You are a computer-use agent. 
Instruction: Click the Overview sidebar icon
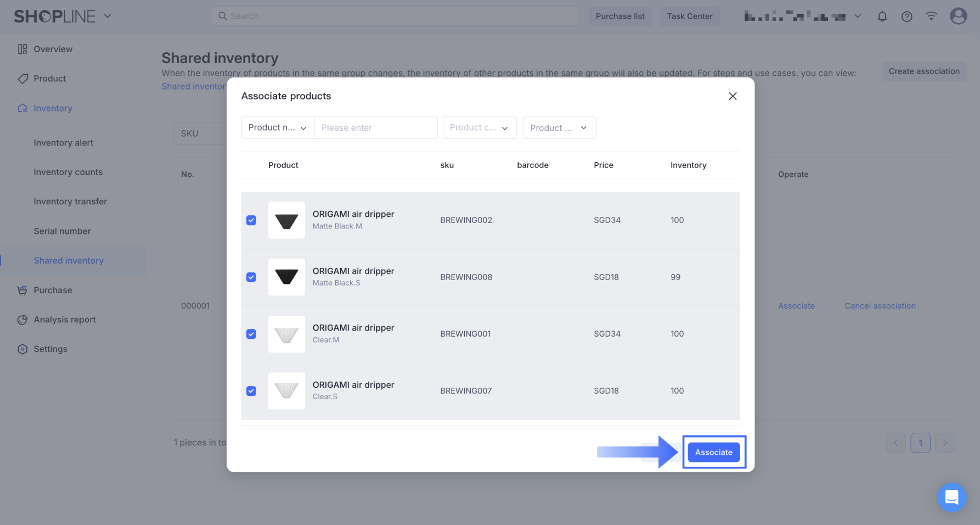coord(22,49)
